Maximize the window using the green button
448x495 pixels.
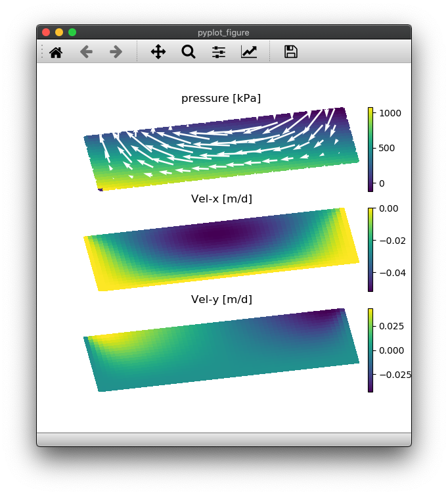click(x=72, y=32)
